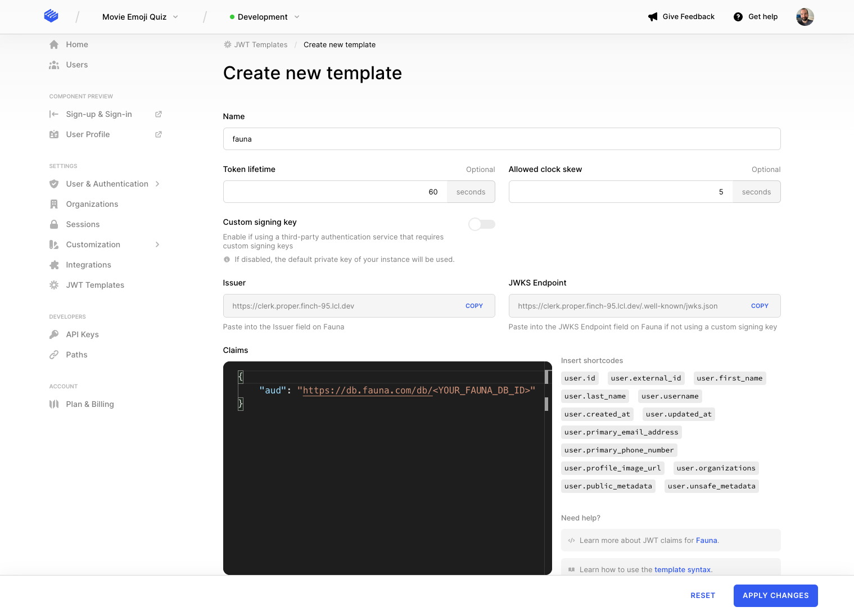The width and height of the screenshot is (854, 616).
Task: Insert the user.first_name shortcode
Action: [x=730, y=378]
